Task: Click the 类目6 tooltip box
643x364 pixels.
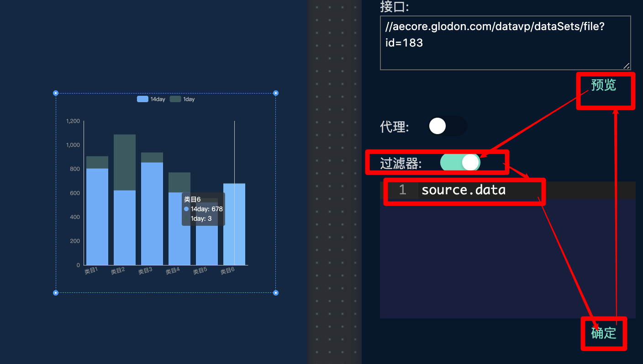Action: (x=203, y=209)
